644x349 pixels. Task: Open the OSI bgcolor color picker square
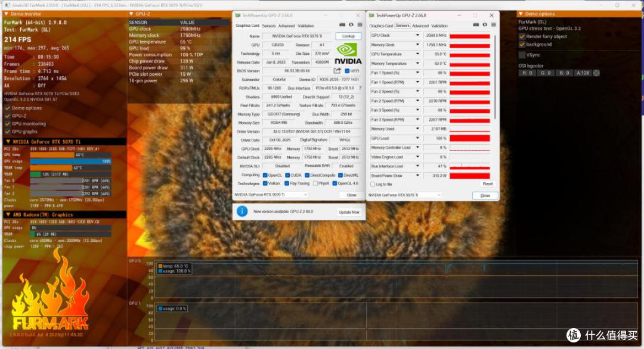coord(596,73)
